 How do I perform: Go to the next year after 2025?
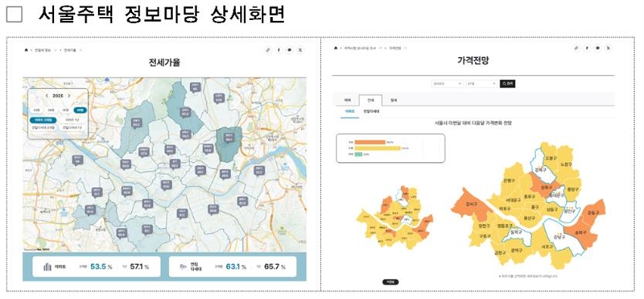69,96
